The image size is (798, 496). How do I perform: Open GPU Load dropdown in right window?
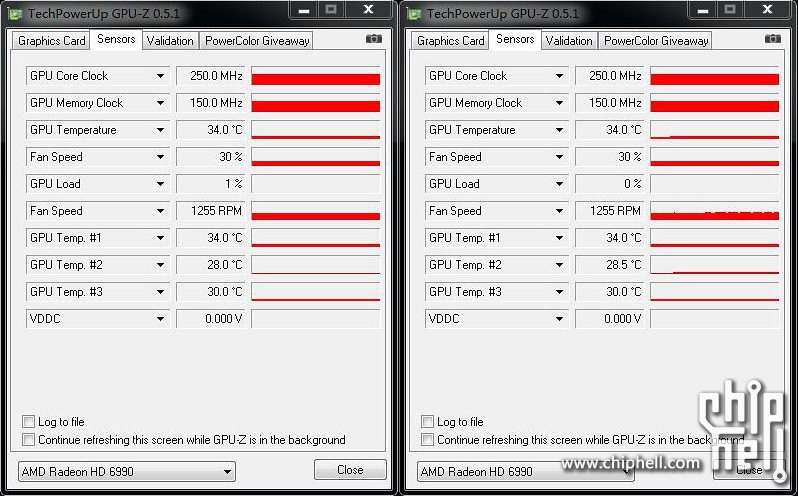(497, 184)
